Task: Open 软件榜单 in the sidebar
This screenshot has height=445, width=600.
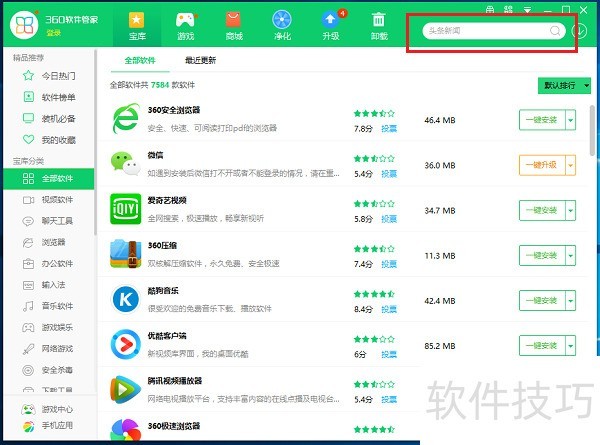Action: point(49,97)
